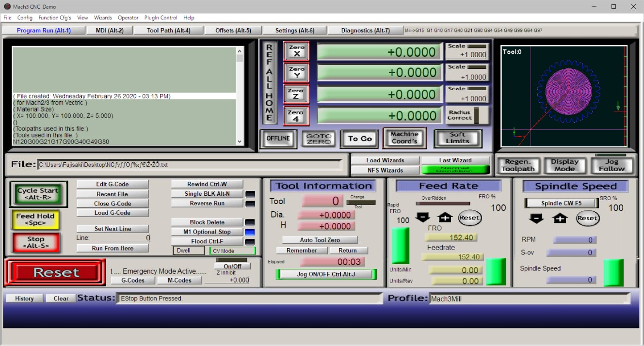
Task: Open the Diagnostics (Alt-7) tab
Action: click(365, 31)
